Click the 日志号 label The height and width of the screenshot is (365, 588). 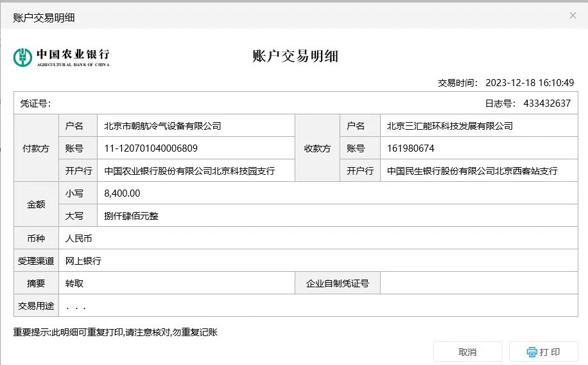[x=500, y=103]
